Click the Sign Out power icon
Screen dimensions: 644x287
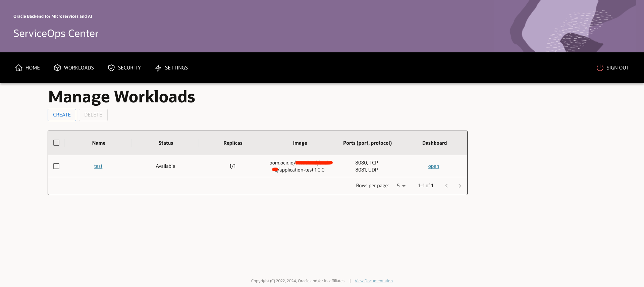[x=600, y=68]
